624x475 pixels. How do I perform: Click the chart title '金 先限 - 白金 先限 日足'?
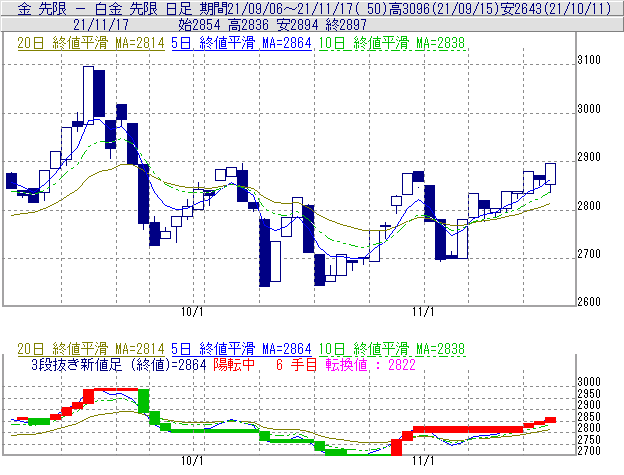(x=104, y=9)
